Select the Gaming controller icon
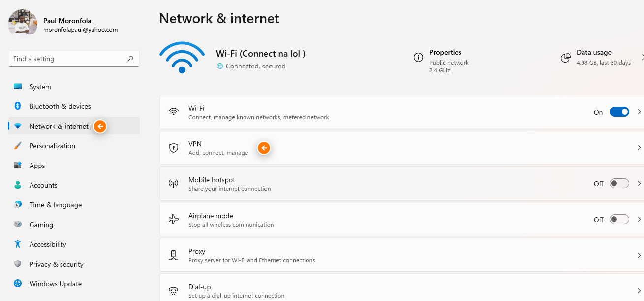Viewport: 644px width, 301px height. 18,225
